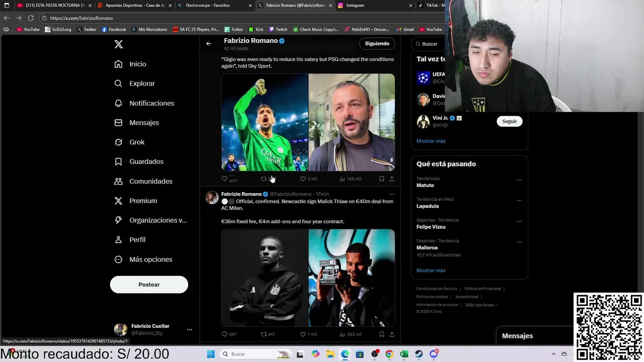Click the x.com address bar
Screen dimensions: 644x362
(242, 18)
